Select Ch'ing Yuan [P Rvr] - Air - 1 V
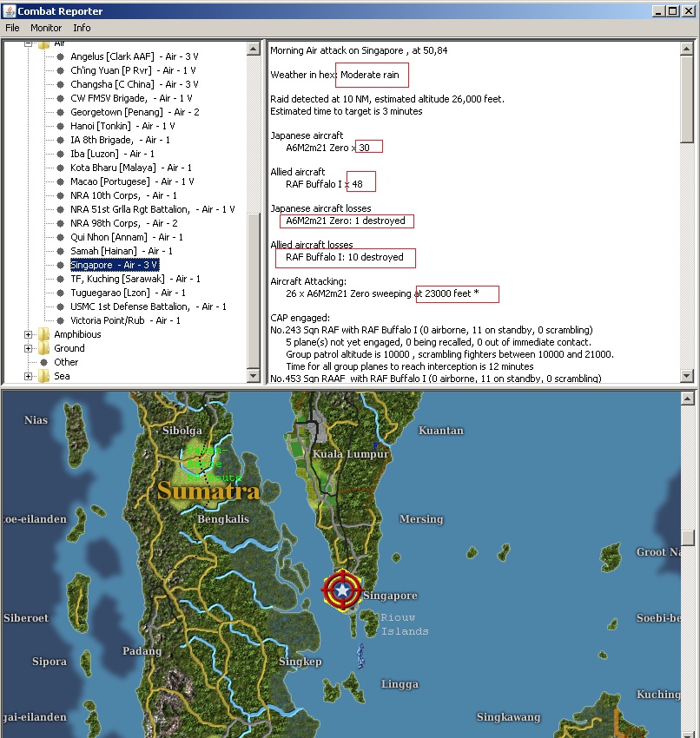 [133, 70]
